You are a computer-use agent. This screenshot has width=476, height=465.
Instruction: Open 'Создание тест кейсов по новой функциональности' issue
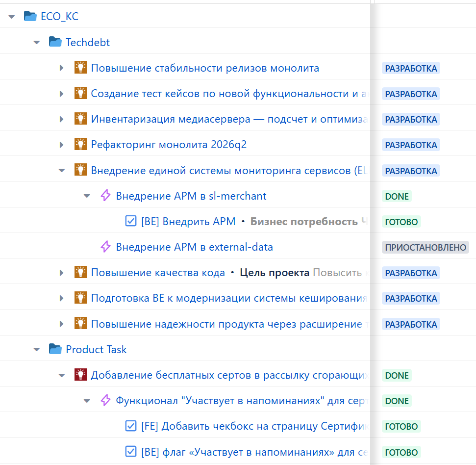pyautogui.click(x=230, y=94)
